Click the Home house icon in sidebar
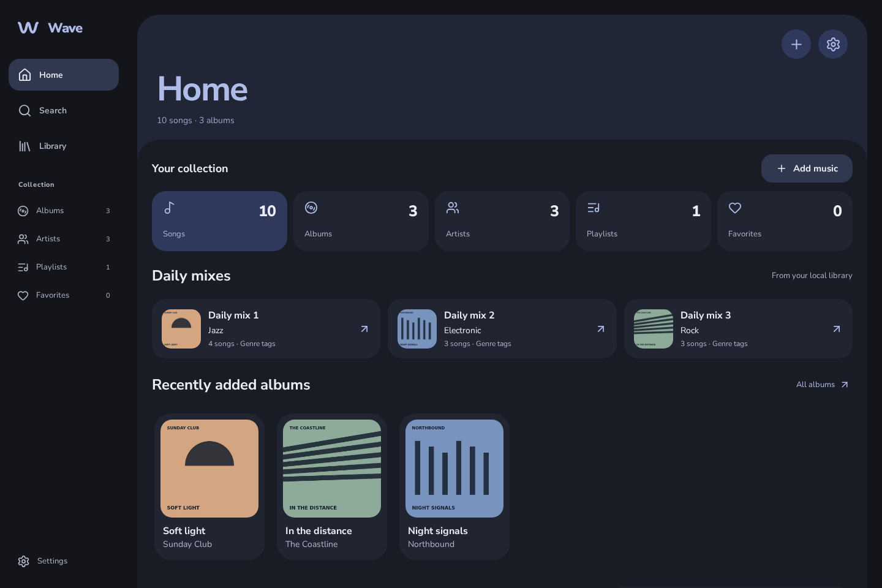The height and width of the screenshot is (588, 882). 24,75
